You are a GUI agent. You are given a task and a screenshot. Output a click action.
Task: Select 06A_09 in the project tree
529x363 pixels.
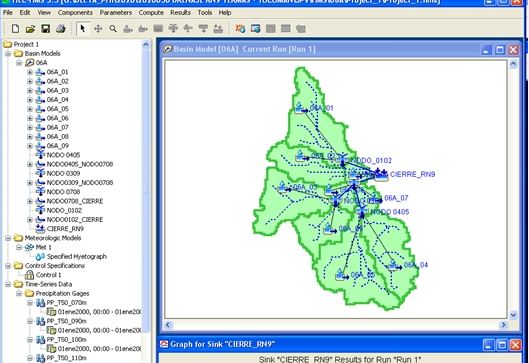(58, 146)
